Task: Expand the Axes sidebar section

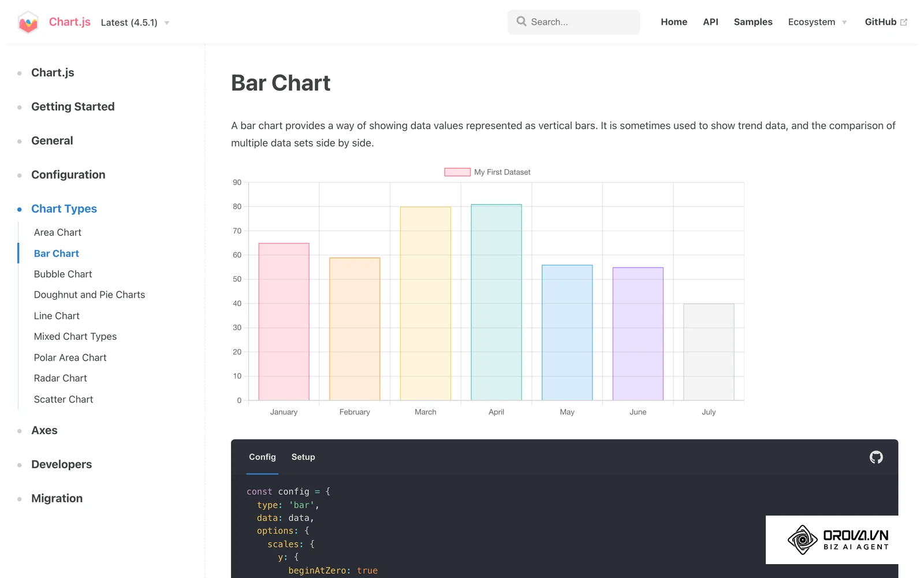Action: 44,430
